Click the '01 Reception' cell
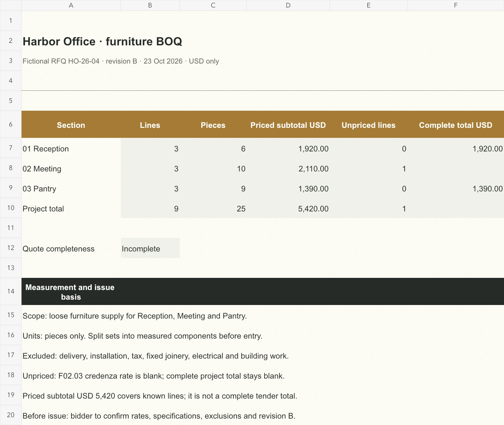The width and height of the screenshot is (504, 425). pos(71,148)
